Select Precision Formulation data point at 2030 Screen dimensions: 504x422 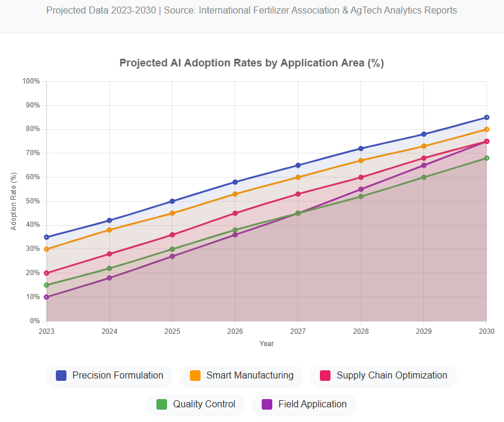click(486, 118)
